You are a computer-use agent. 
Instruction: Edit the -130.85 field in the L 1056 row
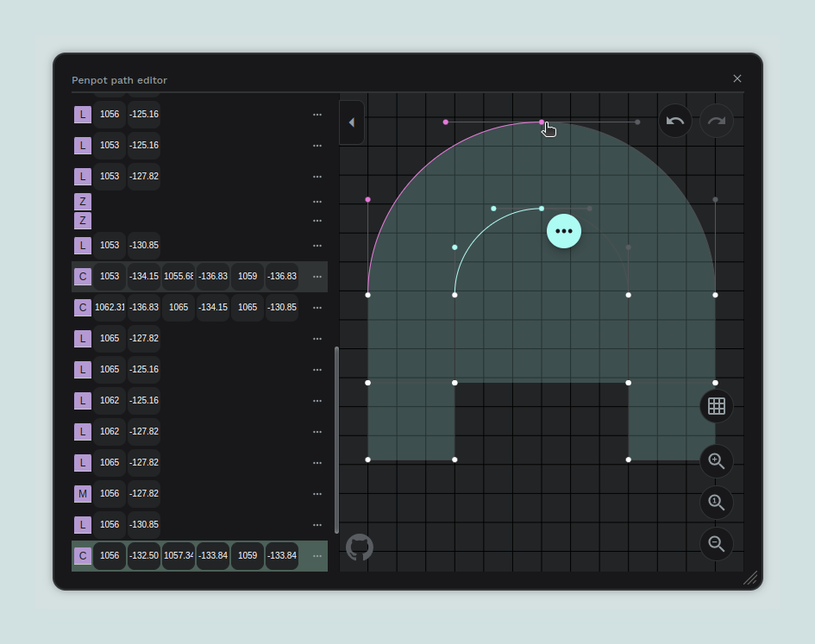(x=144, y=525)
